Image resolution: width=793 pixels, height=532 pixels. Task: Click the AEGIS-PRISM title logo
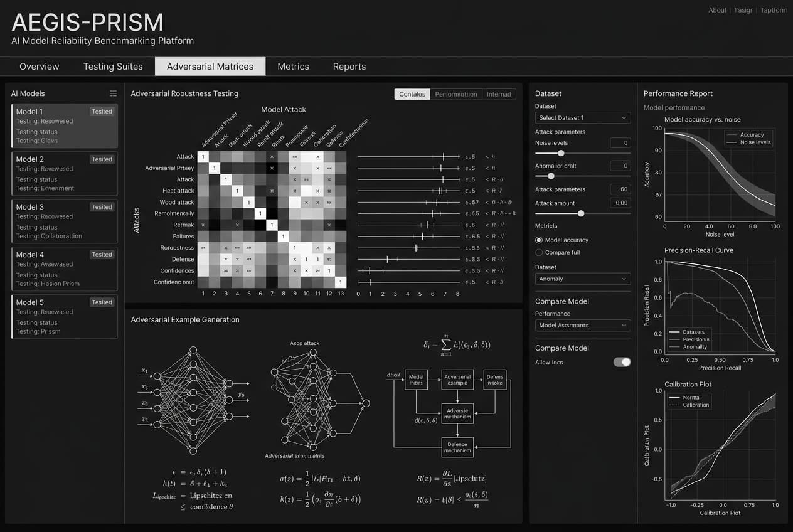pyautogui.click(x=88, y=23)
